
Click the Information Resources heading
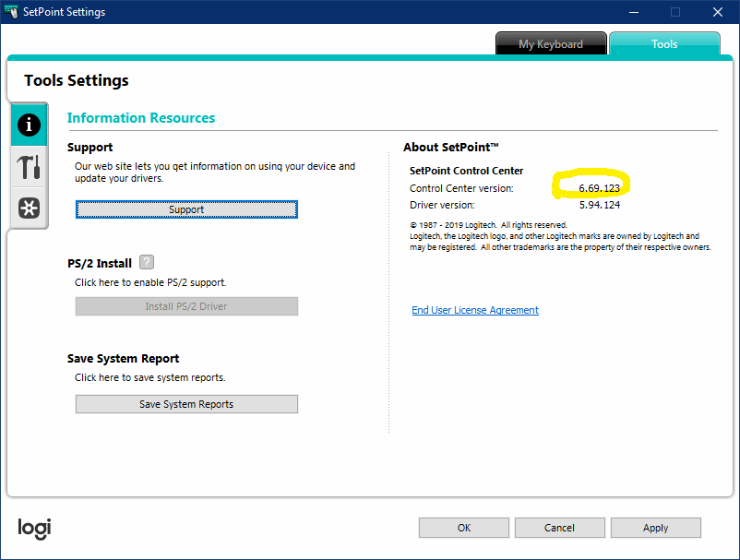(x=141, y=118)
